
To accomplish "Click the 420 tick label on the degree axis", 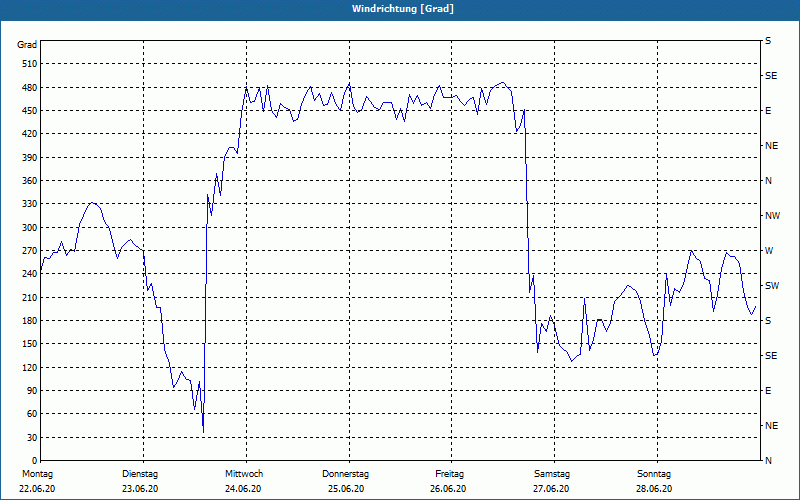I will point(30,134).
